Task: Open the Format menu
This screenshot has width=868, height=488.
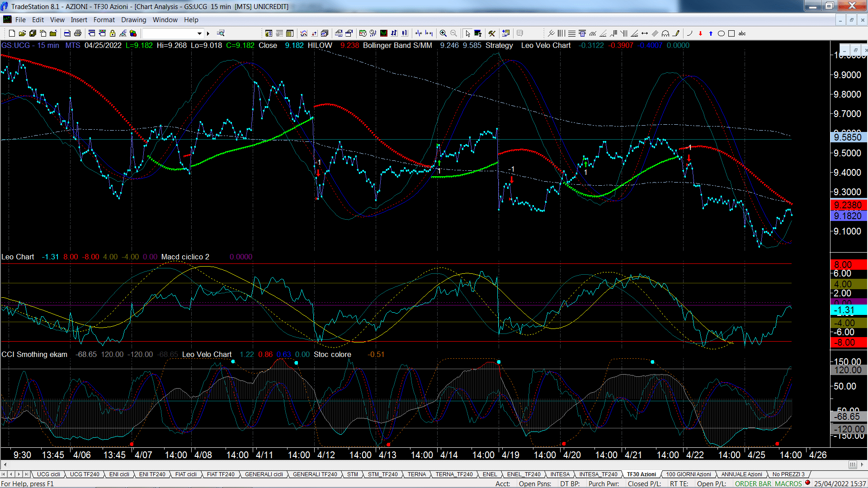Action: [x=104, y=20]
